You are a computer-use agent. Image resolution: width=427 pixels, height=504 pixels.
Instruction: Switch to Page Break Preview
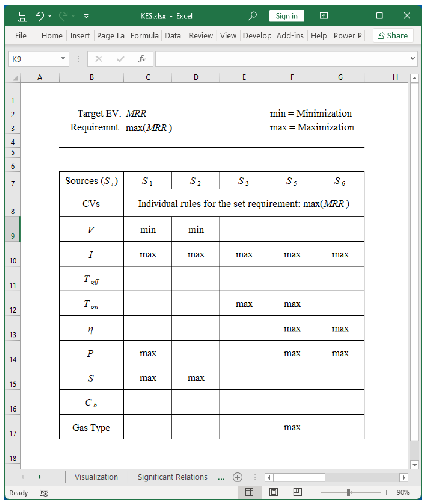click(297, 492)
